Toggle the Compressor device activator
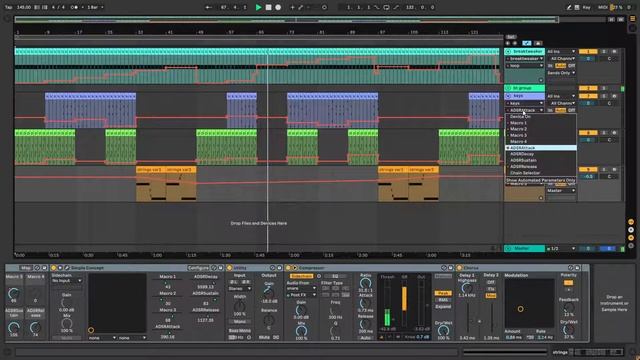 pos(288,268)
